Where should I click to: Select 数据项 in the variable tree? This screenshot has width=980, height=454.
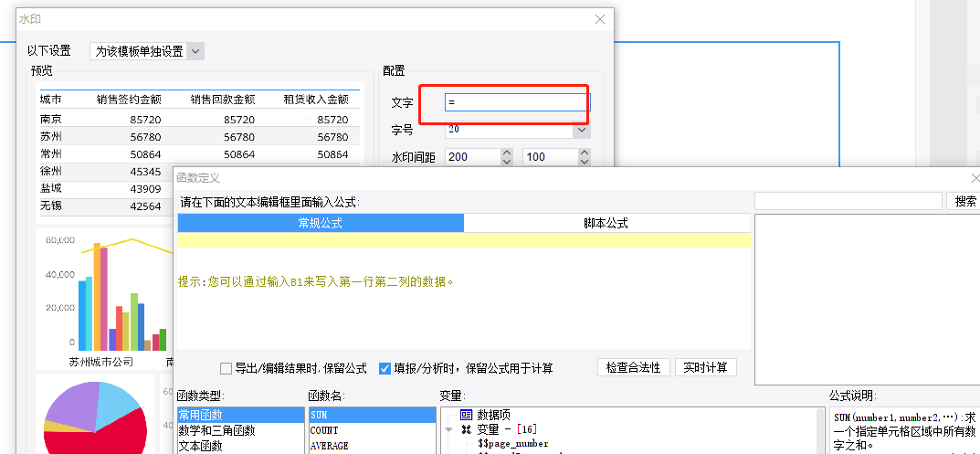pos(494,415)
